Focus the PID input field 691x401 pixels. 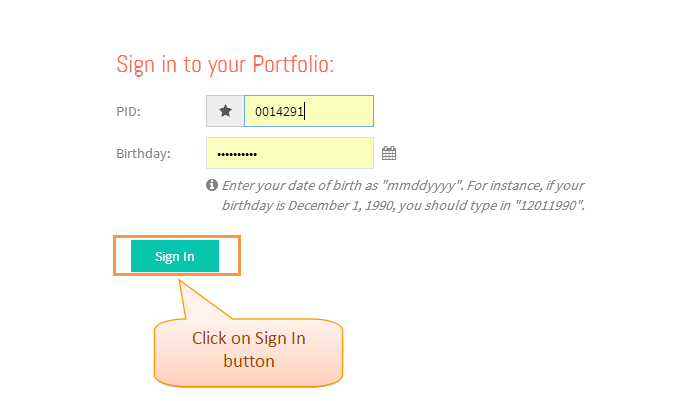(x=309, y=111)
